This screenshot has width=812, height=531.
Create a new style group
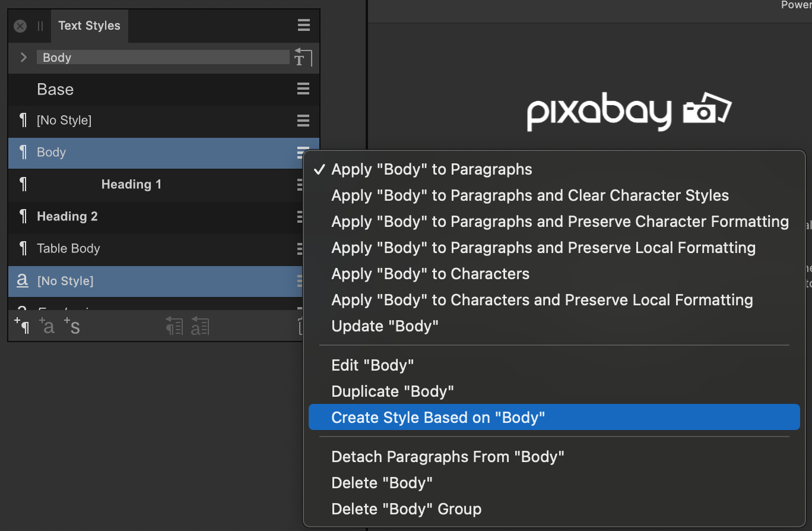(72, 326)
